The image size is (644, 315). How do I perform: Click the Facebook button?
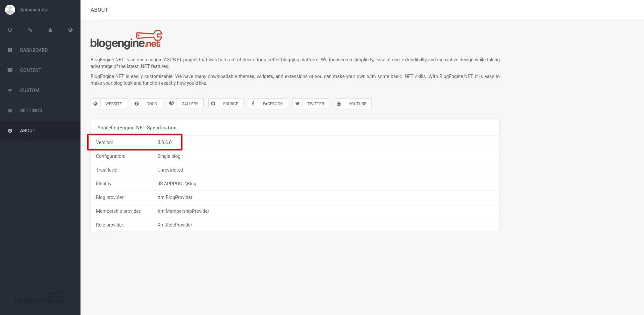click(268, 104)
